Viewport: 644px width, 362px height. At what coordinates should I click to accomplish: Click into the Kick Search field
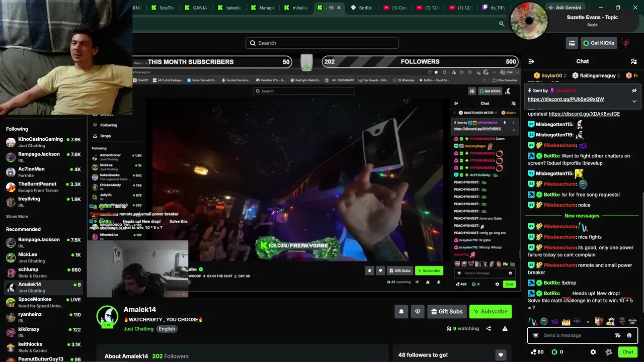tap(322, 43)
